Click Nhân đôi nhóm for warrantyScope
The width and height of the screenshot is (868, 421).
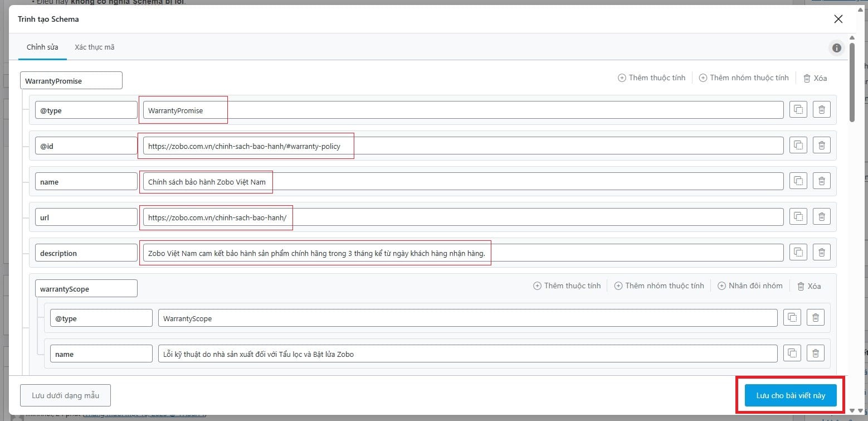coord(750,286)
